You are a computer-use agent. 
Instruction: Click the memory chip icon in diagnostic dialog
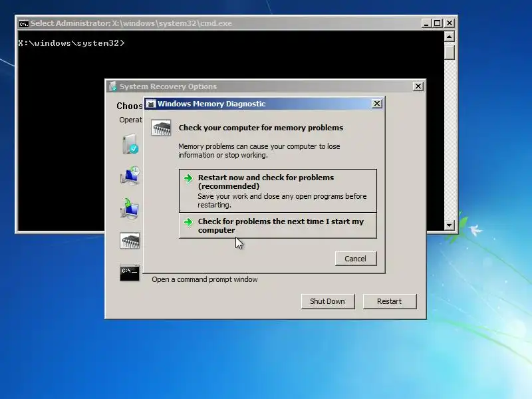pyautogui.click(x=161, y=128)
